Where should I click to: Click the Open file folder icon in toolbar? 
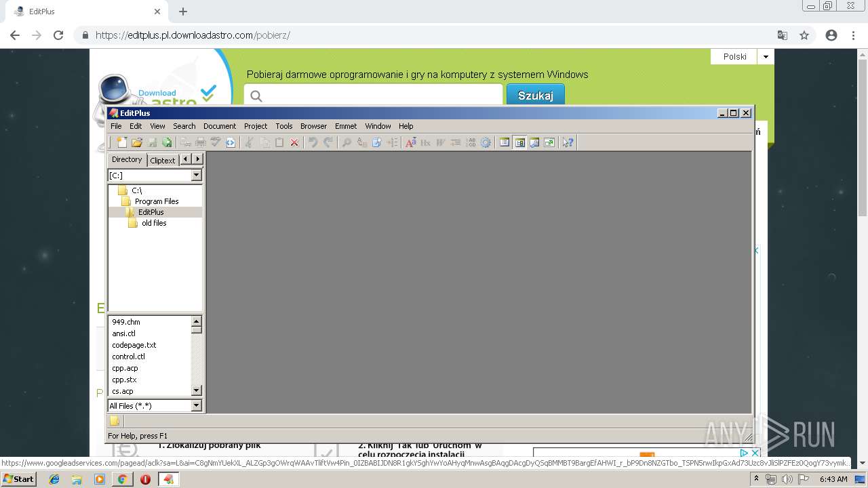point(137,142)
